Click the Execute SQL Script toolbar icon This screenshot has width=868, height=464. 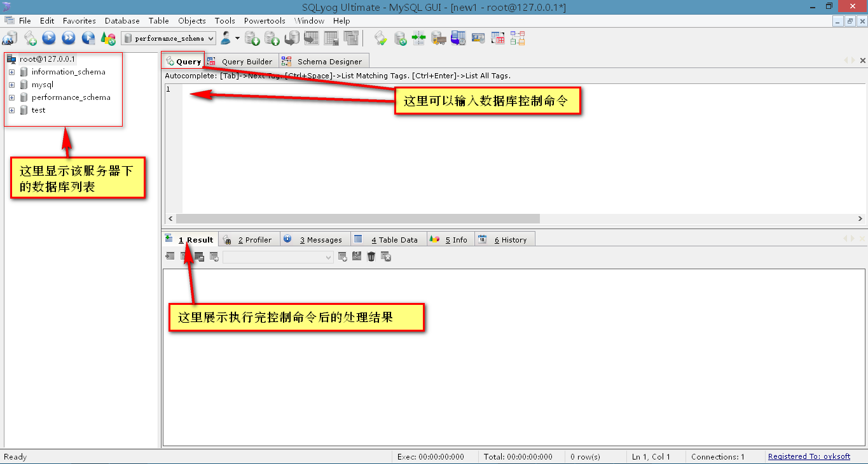[292, 38]
